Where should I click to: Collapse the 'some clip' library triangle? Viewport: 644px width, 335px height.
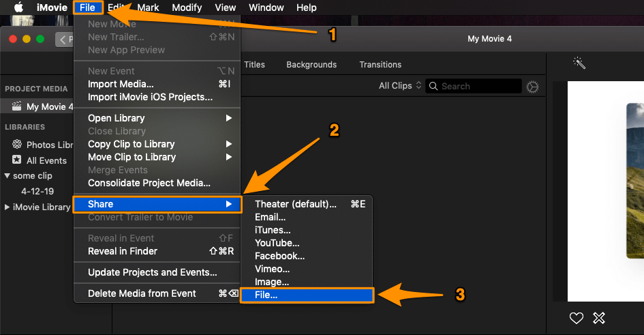click(7, 176)
